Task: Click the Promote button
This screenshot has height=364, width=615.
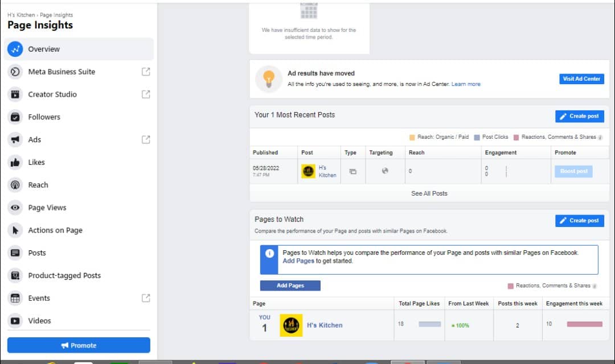Action: [79, 345]
